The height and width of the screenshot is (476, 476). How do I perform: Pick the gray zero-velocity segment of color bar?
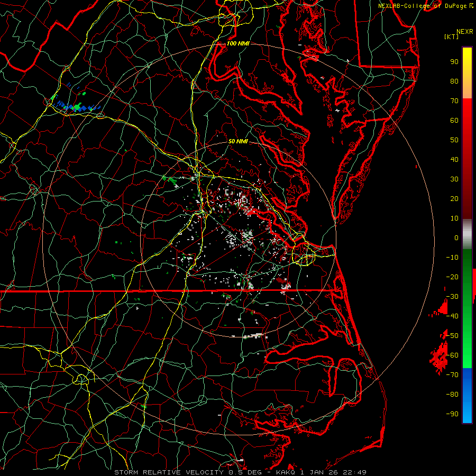pos(467,234)
